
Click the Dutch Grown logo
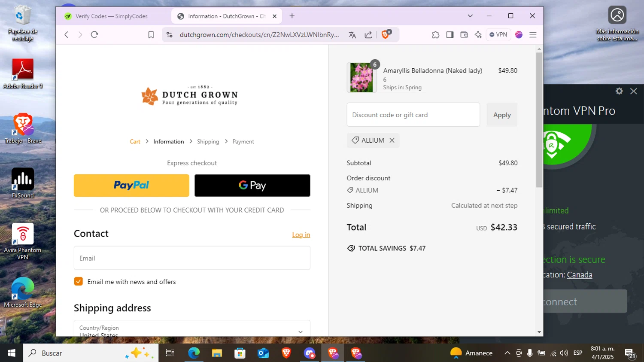click(189, 96)
